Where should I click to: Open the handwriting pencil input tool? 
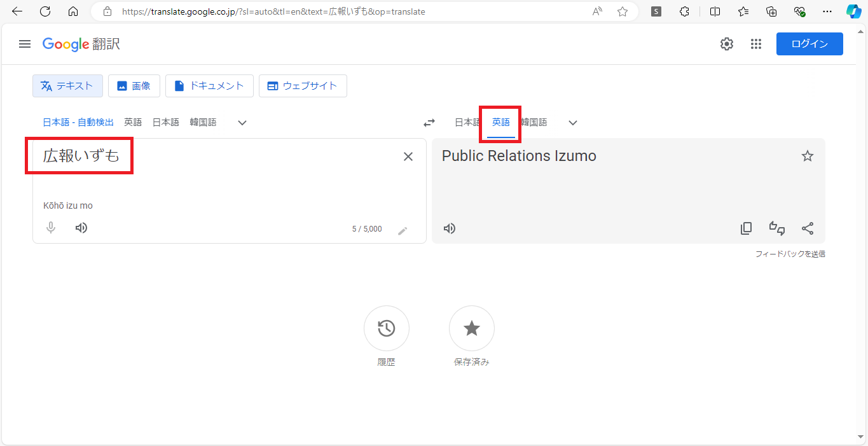point(403,230)
